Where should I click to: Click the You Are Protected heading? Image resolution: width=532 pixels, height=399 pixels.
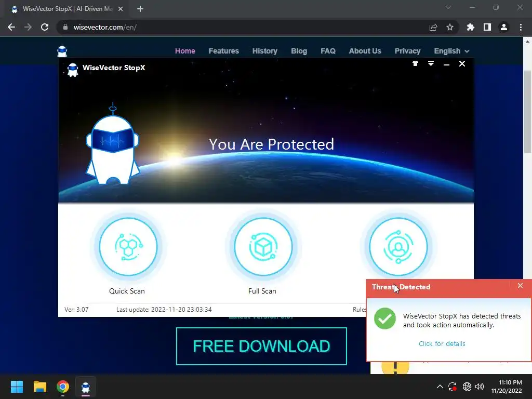[271, 144]
